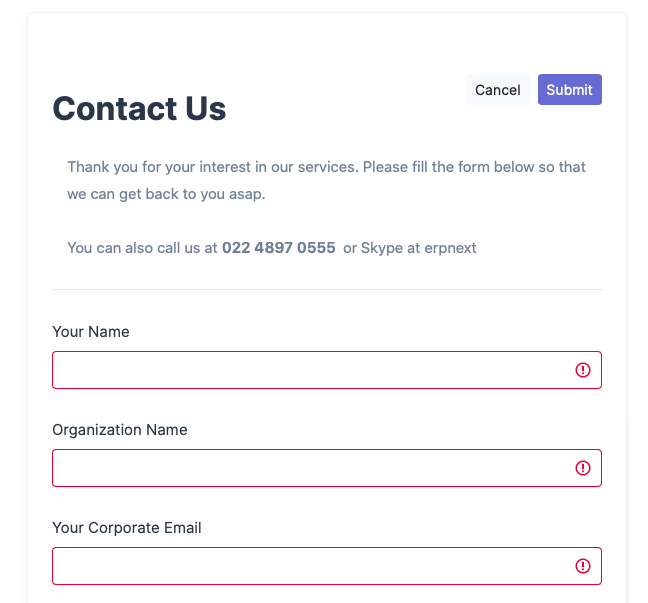Click the Organization Name field label
The height and width of the screenshot is (603, 648).
[120, 430]
